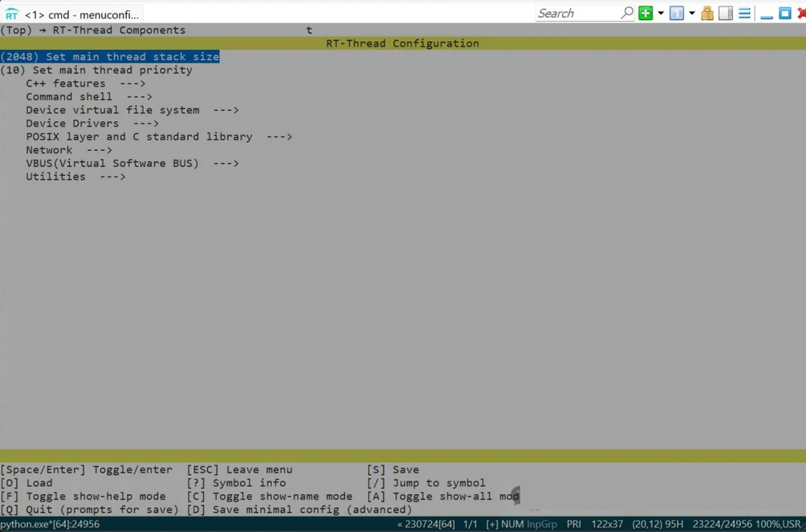
Task: Click the NUM indicator in status bar
Action: 512,524
